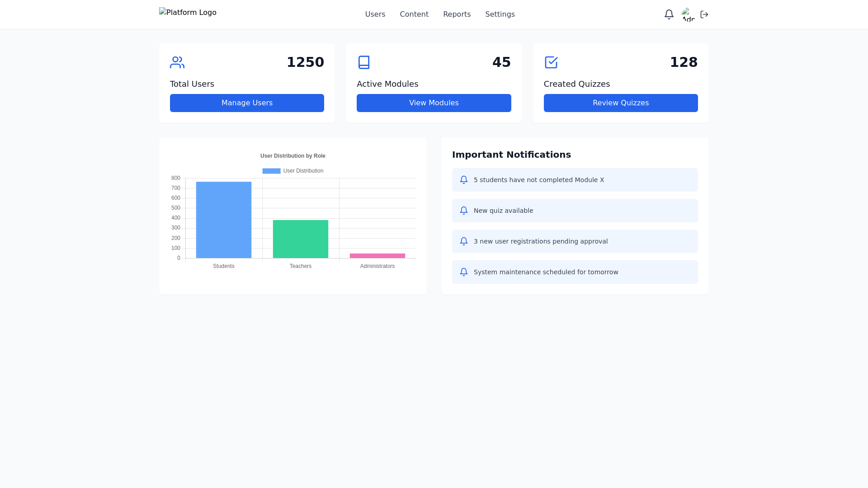Open the notification bell in the header

coord(669,14)
